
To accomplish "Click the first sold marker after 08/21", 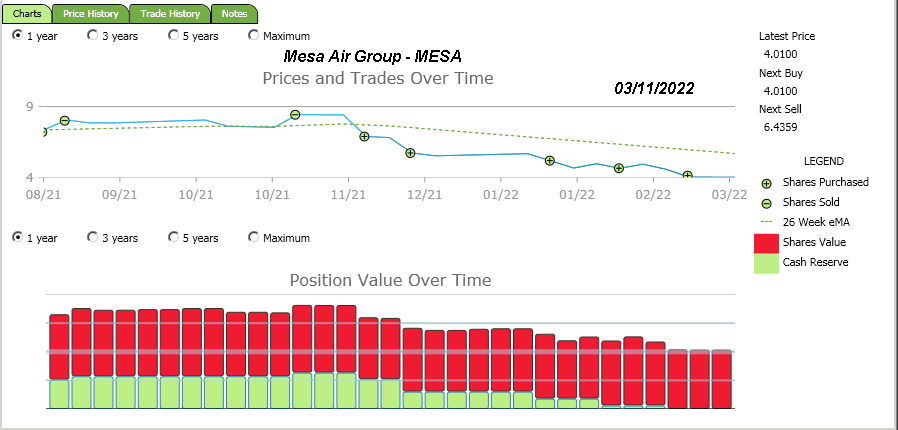I will click(x=65, y=121).
